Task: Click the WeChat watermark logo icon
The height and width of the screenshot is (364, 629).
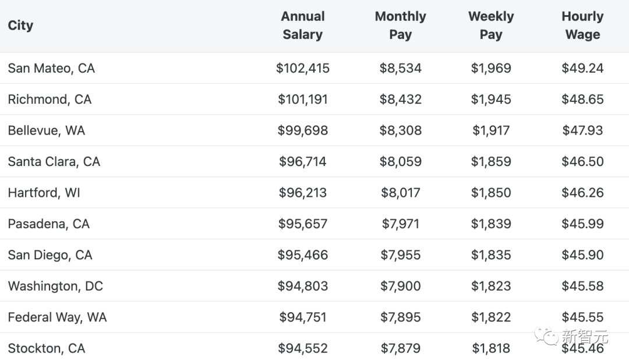Action: point(546,336)
